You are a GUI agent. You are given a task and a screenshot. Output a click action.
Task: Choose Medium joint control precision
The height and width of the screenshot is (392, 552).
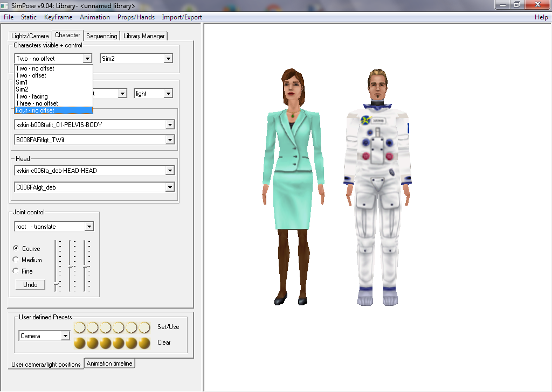(16, 260)
